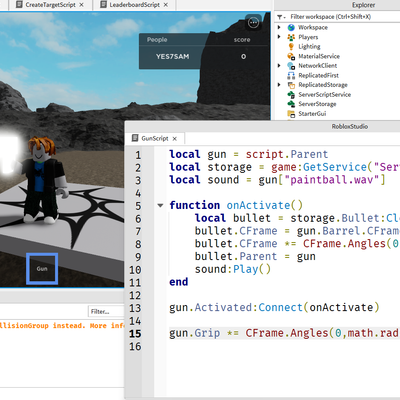Click the Players icon in Explorer

tap(291, 37)
